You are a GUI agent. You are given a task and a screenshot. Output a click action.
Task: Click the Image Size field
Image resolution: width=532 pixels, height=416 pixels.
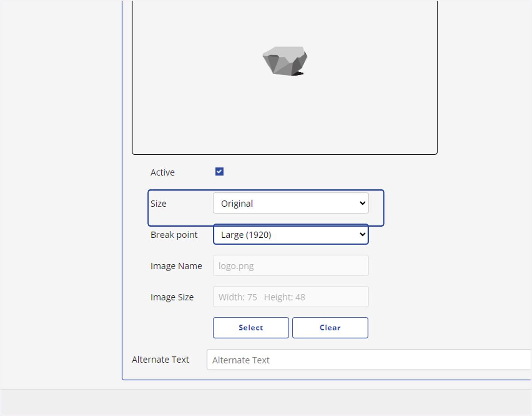tap(291, 297)
